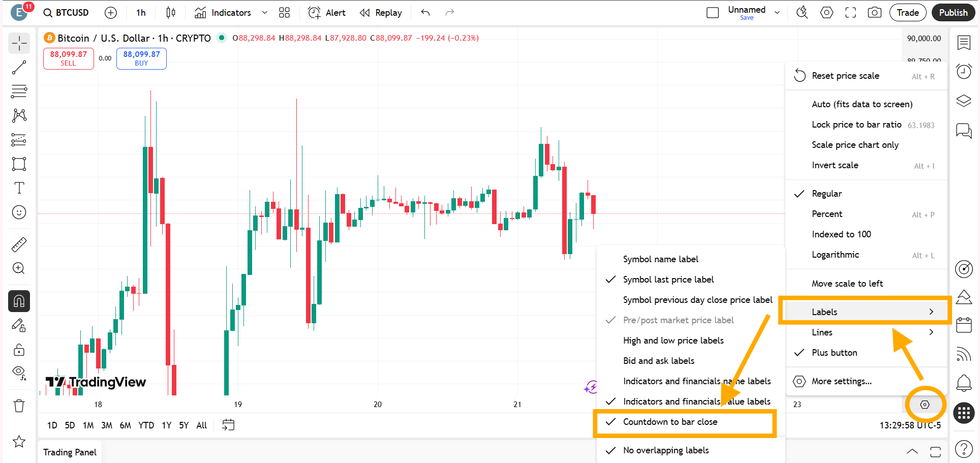The width and height of the screenshot is (980, 463).
Task: Uncheck Symbol last price label
Action: (668, 279)
